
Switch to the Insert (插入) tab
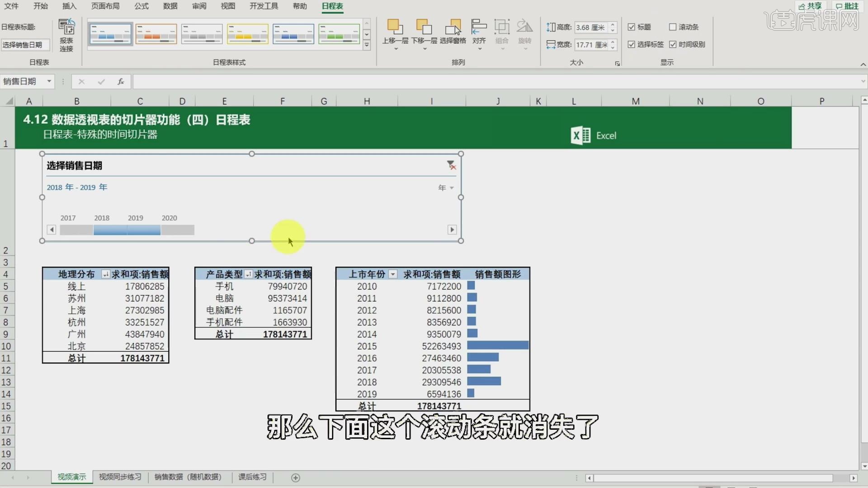point(70,6)
